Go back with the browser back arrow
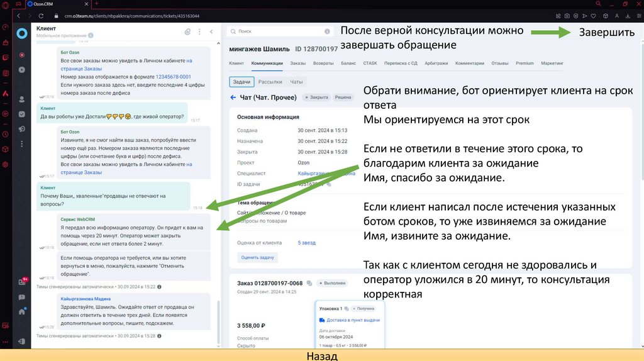The image size is (644, 361). 18,16
